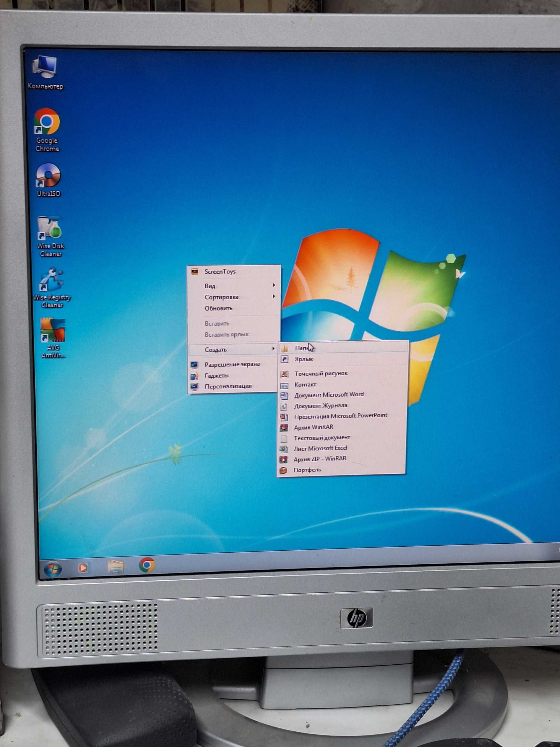This screenshot has width=560, height=747.
Task: Click the ScreenToys icon in menu
Action: [x=195, y=271]
